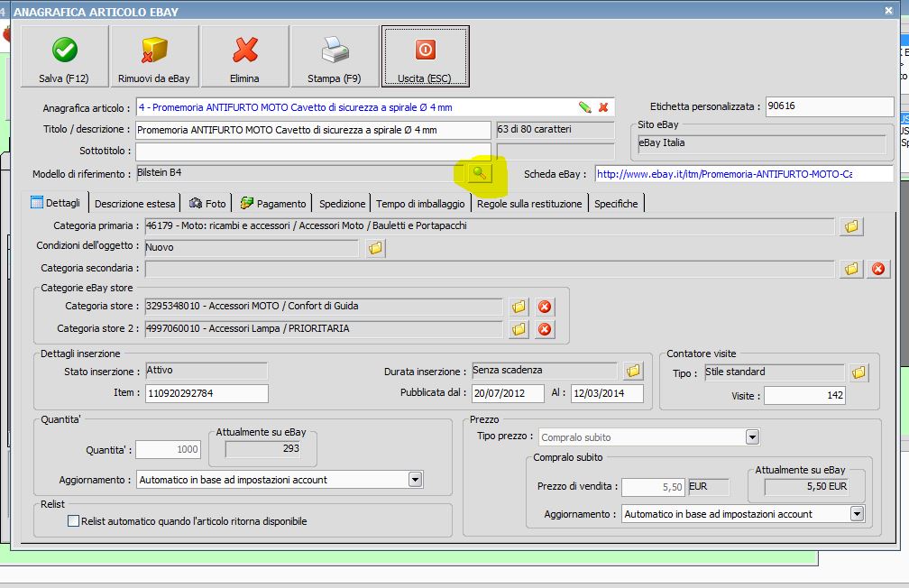Click the pencil edit icon in Anagrafica articolo

point(585,107)
